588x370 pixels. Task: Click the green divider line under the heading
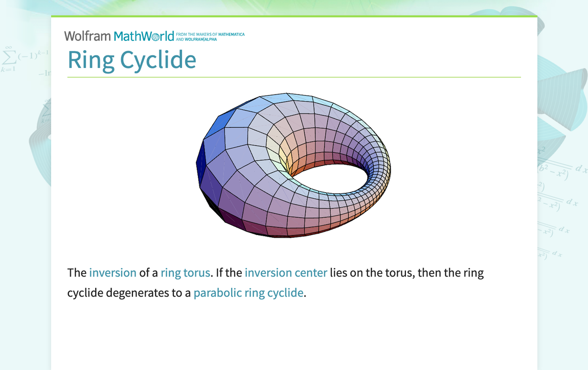click(294, 76)
